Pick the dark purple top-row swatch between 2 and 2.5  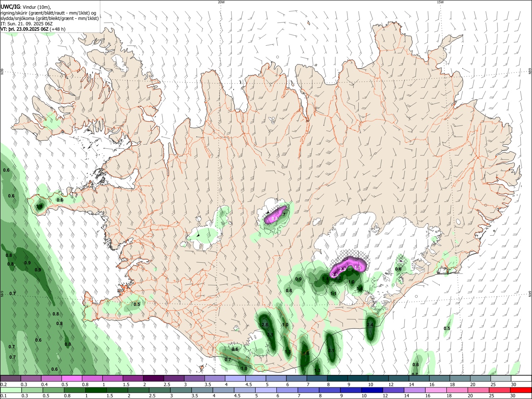click(153, 378)
